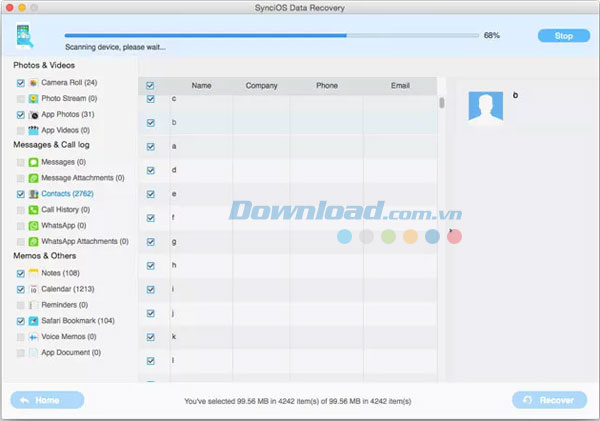Click the Camera Roll icon
This screenshot has height=421, width=600.
34,83
